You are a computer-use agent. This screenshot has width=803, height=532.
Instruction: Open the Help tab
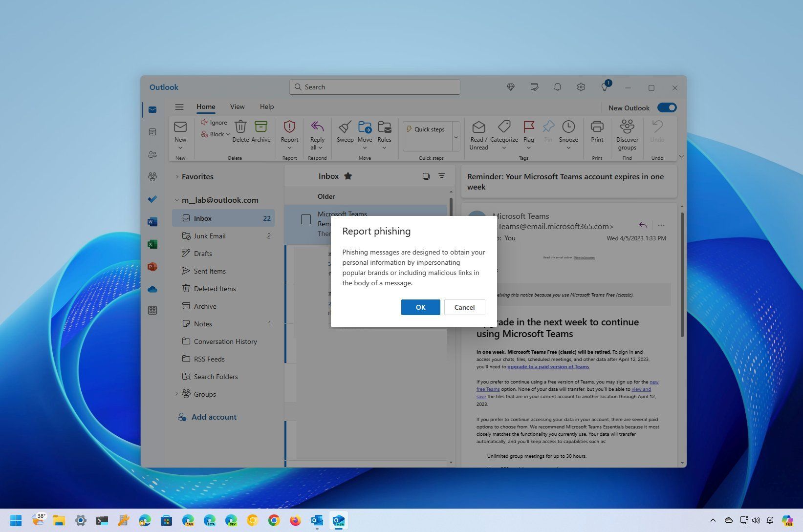[267, 106]
